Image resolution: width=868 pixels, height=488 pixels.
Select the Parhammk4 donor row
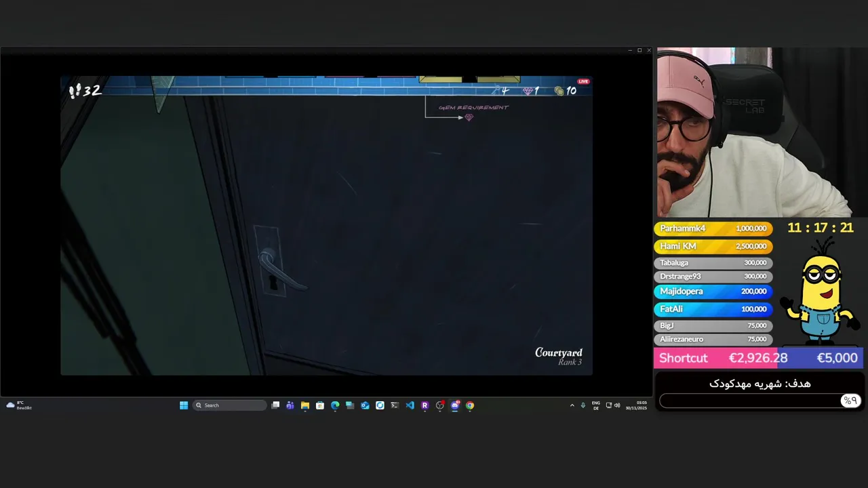click(x=713, y=228)
